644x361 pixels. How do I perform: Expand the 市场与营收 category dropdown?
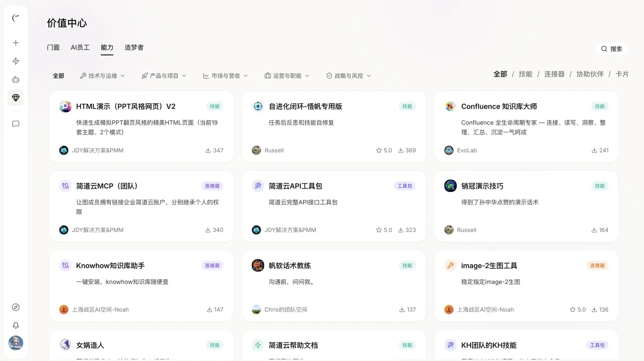click(225, 76)
